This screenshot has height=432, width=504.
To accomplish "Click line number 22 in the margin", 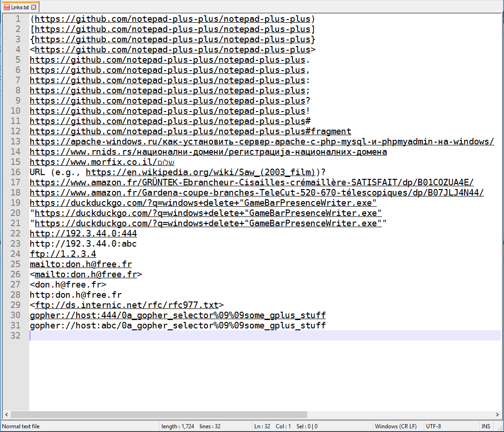I will coord(15,234).
